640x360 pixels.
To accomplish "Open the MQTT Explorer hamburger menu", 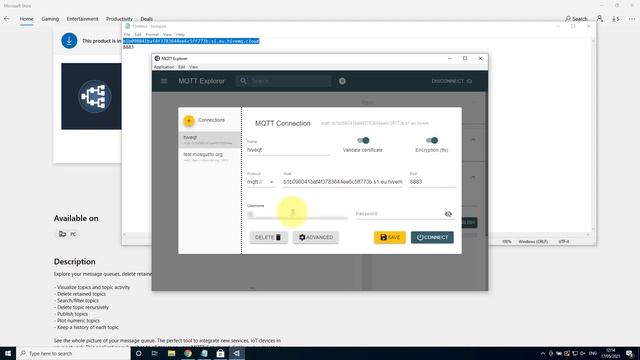I will pyautogui.click(x=164, y=81).
